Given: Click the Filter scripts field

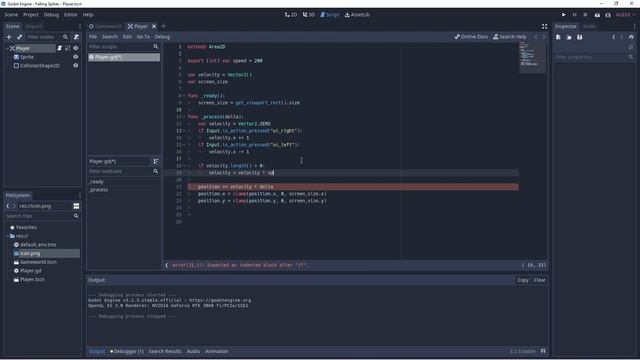Looking at the screenshot, I should pos(124,47).
